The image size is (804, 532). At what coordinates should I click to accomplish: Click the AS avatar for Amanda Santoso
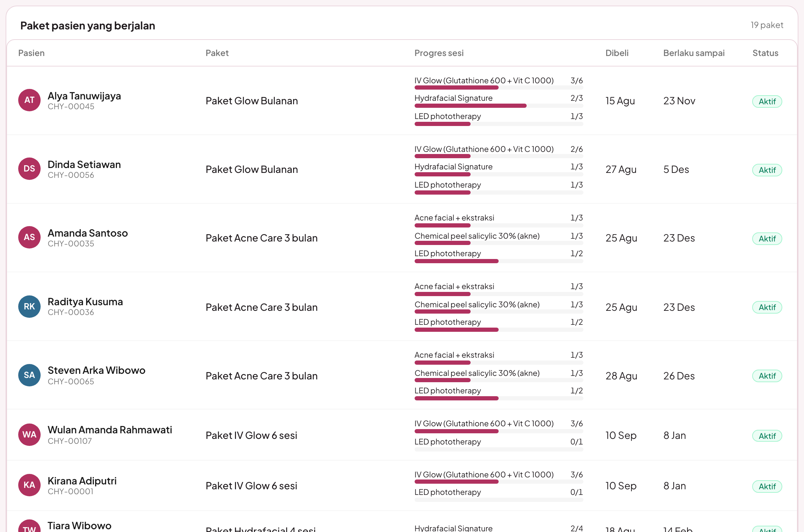pos(29,237)
